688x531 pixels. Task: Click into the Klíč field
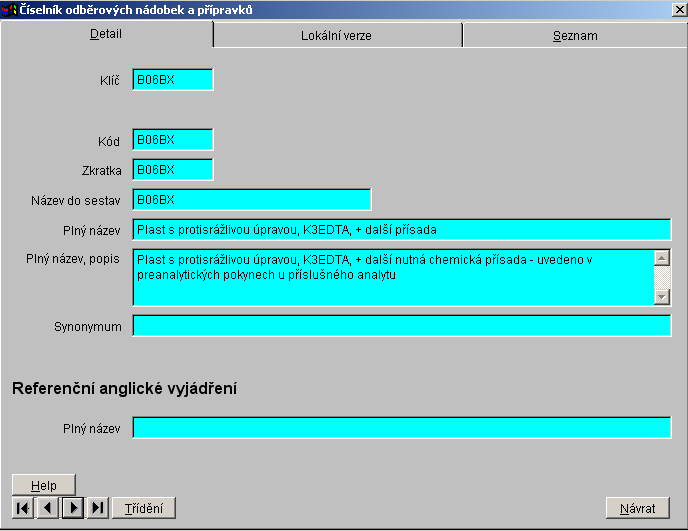[x=172, y=80]
